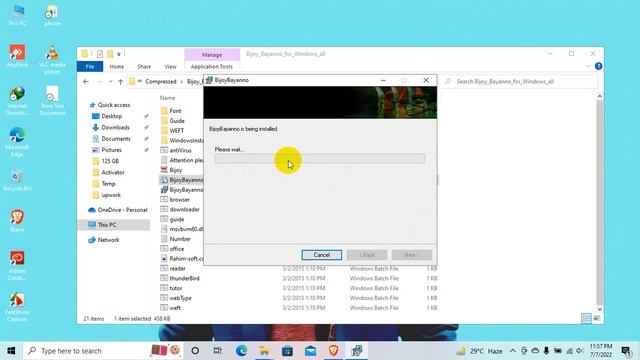Open Documents in navigation pane
The width and height of the screenshot is (640, 360).
116,139
